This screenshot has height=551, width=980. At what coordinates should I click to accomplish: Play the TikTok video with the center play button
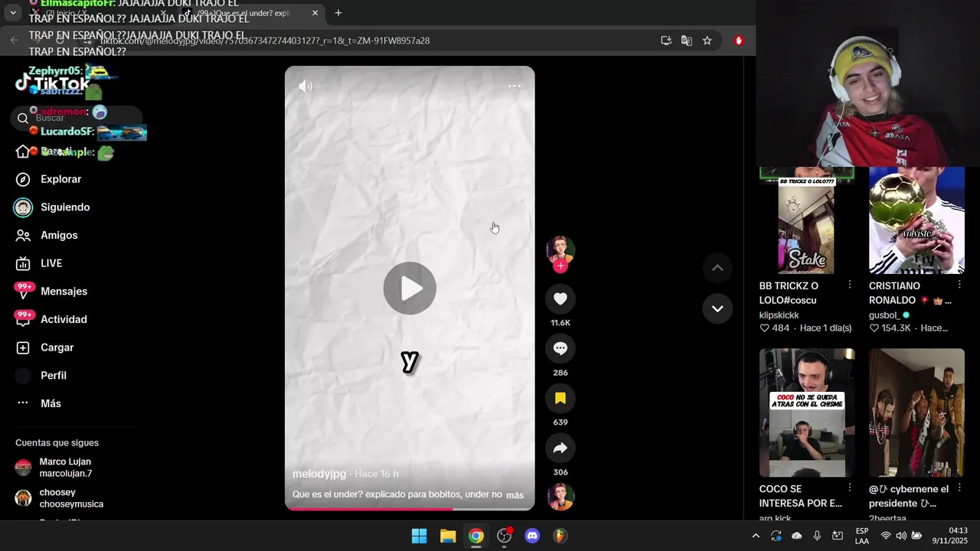[410, 289]
